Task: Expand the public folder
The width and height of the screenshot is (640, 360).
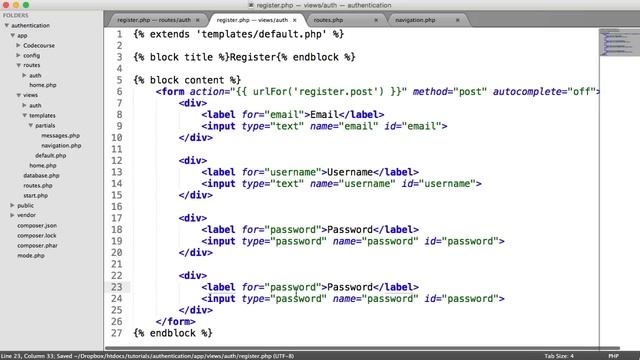Action: pos(13,205)
